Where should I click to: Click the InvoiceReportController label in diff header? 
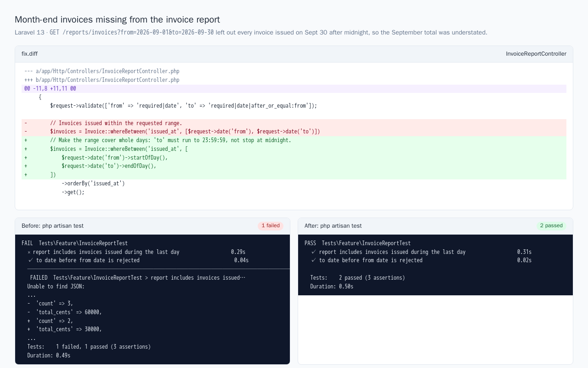point(536,54)
